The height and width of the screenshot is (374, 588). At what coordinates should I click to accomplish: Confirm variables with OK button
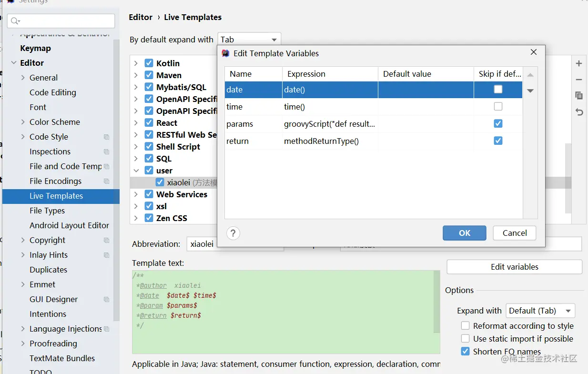click(x=465, y=233)
